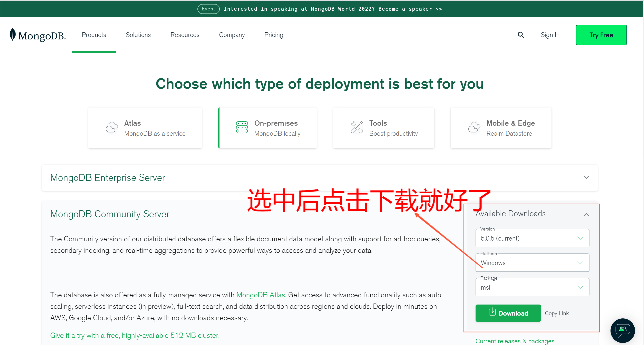Select the Tools deployment option
Image resolution: width=644 pixels, height=345 pixels.
point(383,128)
